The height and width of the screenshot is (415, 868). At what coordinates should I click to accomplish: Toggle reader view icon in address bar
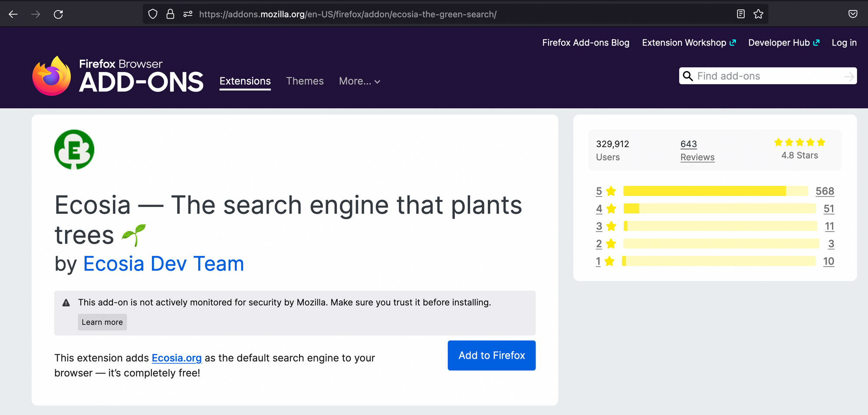[741, 14]
